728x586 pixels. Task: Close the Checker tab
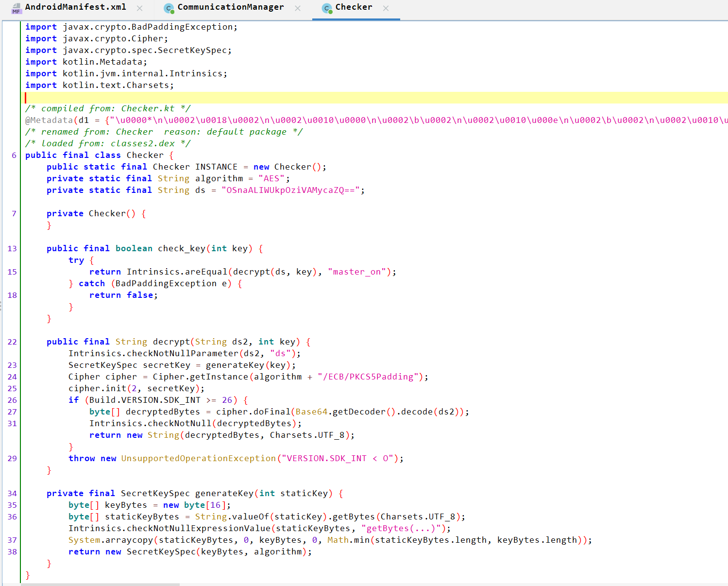pos(386,8)
